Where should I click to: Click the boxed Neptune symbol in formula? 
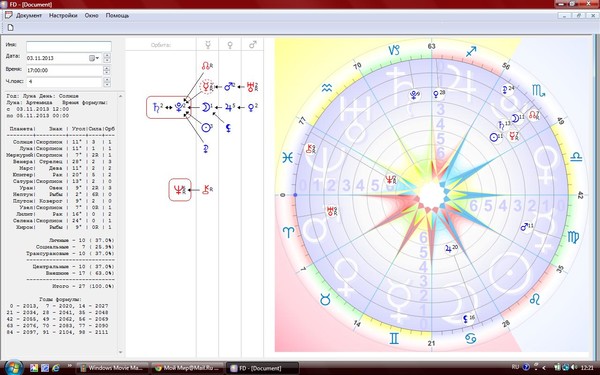(x=180, y=189)
